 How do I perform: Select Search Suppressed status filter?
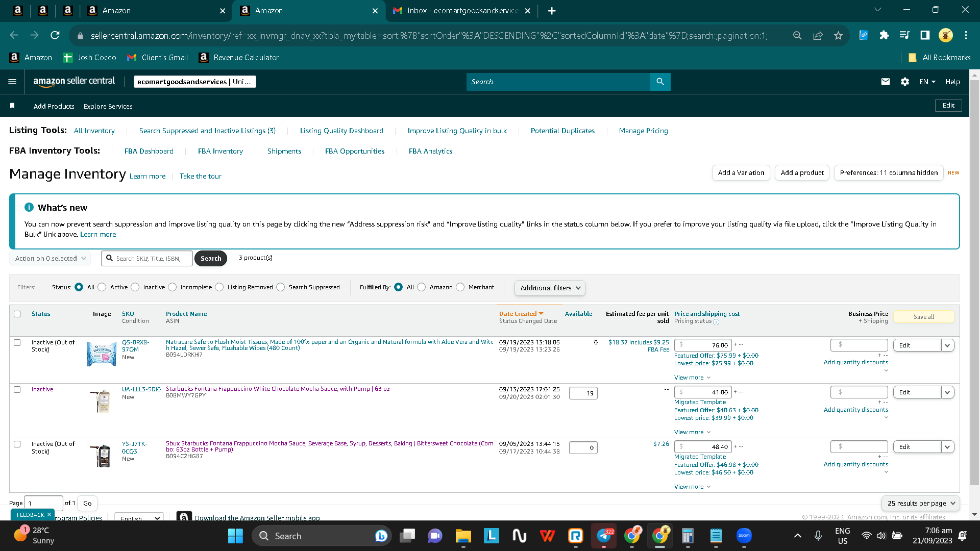(281, 287)
